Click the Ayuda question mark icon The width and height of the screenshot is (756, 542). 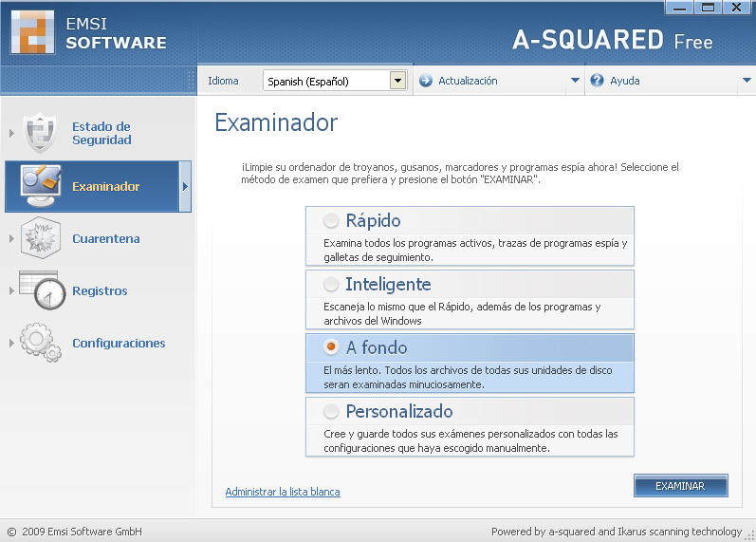(597, 80)
